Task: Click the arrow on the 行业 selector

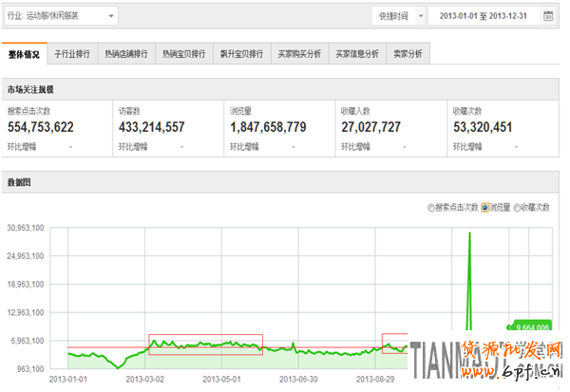Action: click(111, 16)
